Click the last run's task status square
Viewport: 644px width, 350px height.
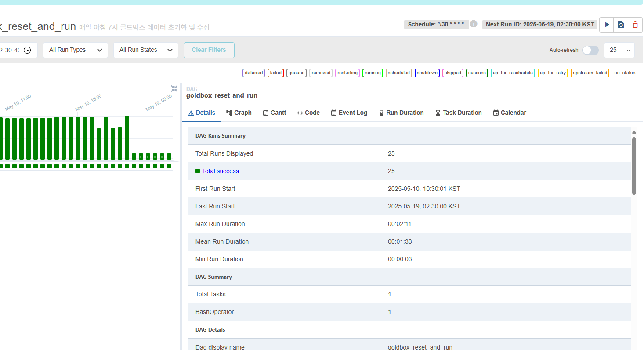(169, 166)
